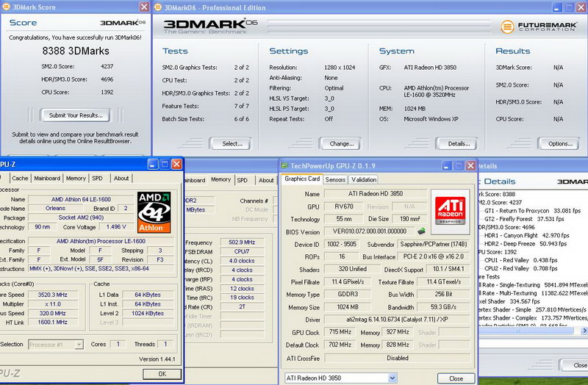Viewport: 588px width, 385px height.
Task: Click the BIOS Version field in GPU-Z
Action: pyautogui.click(x=370, y=231)
